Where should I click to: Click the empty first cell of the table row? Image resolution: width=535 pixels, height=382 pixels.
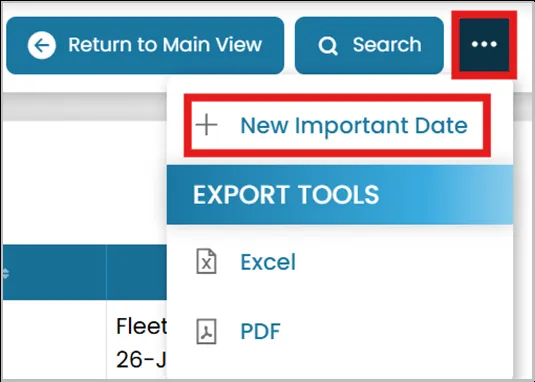coord(54,339)
